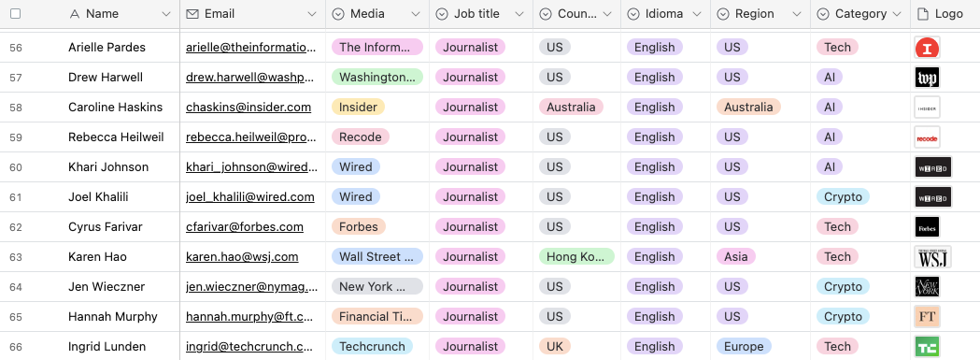Toggle the select-all checkbox in header
The height and width of the screenshot is (360, 980).
click(x=16, y=14)
